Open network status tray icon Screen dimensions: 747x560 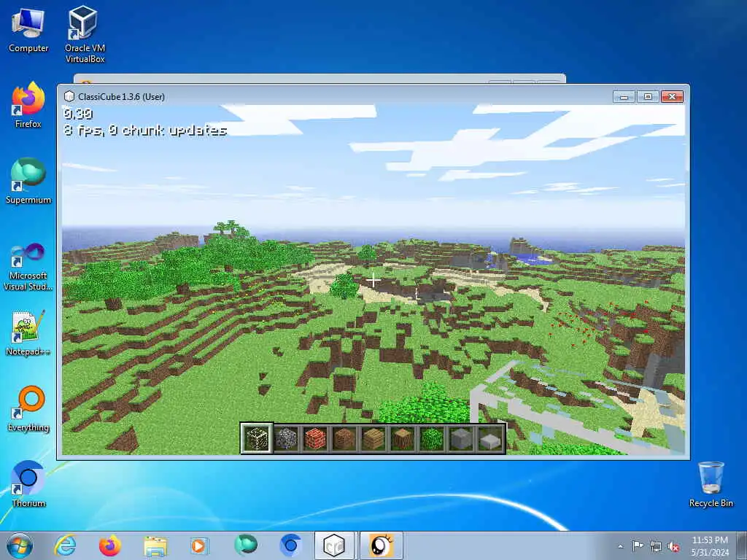(656, 546)
